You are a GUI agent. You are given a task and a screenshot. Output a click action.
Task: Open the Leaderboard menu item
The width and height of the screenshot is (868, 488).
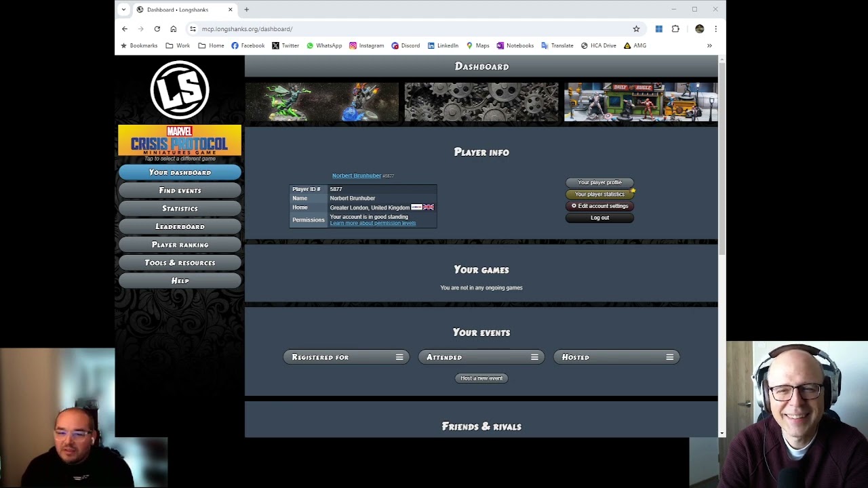[x=180, y=226]
